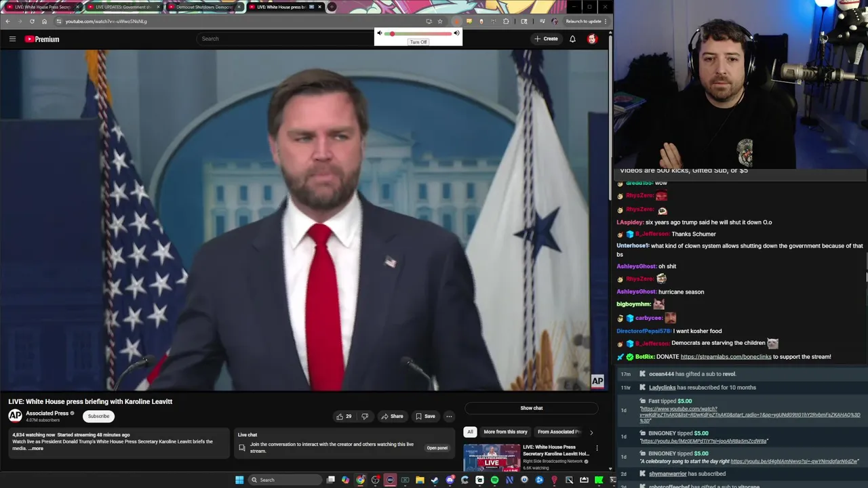Click the taskbar Search box
868x488 pixels.
285,480
